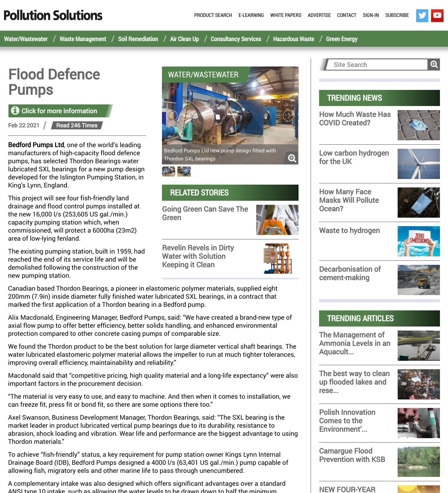448x493 pixels.
Task: Click Read 246 Times badge
Action: pos(77,125)
